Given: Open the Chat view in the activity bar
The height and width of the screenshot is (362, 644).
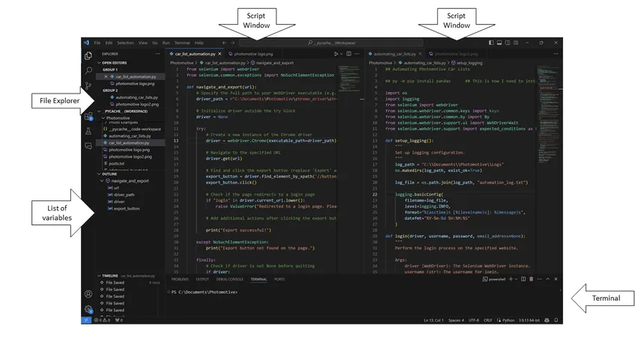Looking at the screenshot, I should (88, 146).
